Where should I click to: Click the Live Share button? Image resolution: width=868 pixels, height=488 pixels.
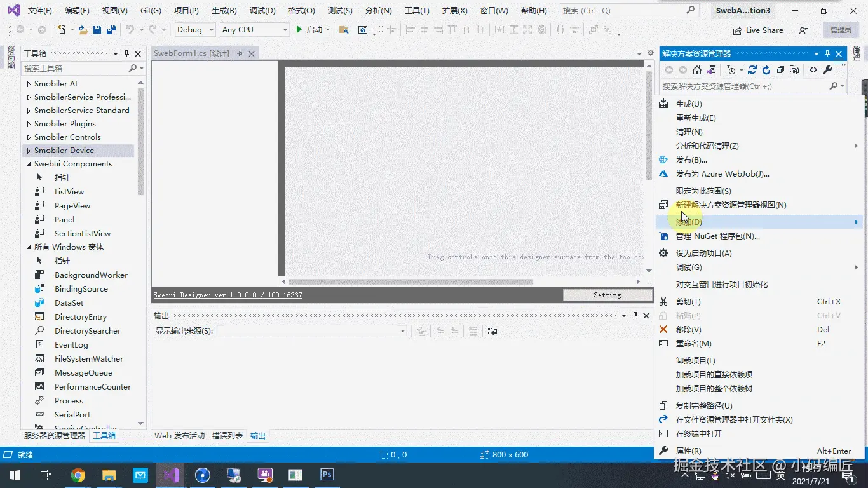757,30
